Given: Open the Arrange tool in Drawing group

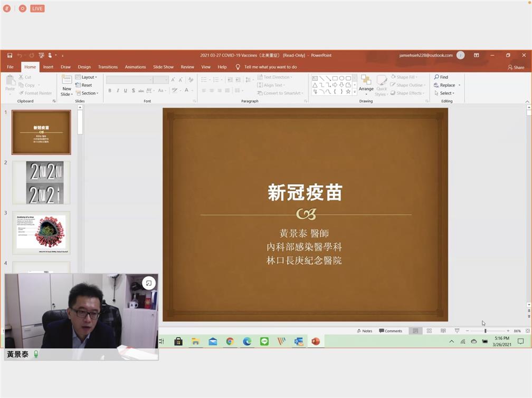Looking at the screenshot, I should point(366,84).
